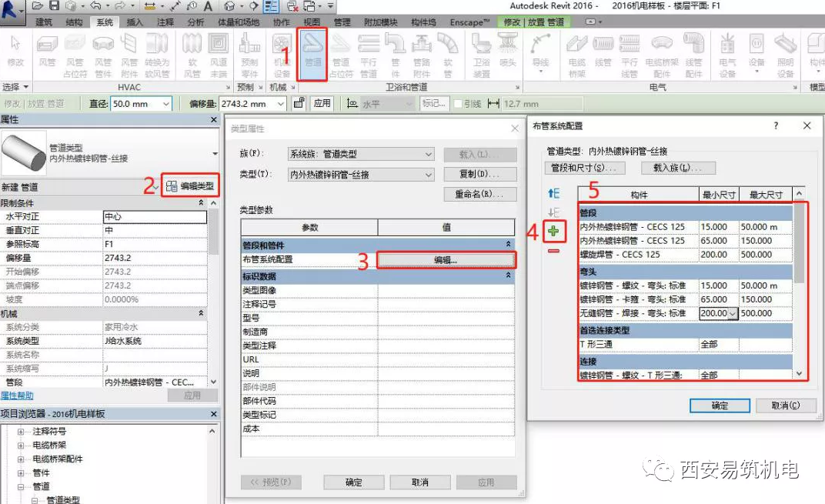Click the move row up arrow icon
Image resolution: width=825 pixels, height=504 pixels.
[553, 193]
